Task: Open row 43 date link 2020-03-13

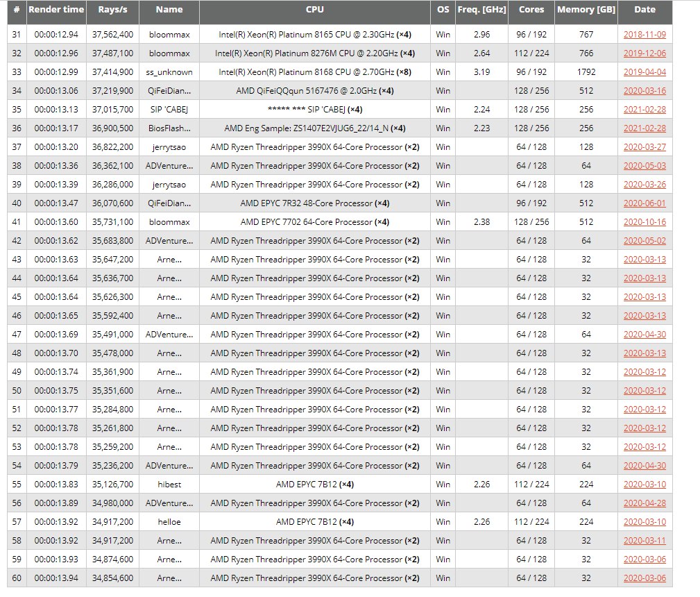Action: 644,260
